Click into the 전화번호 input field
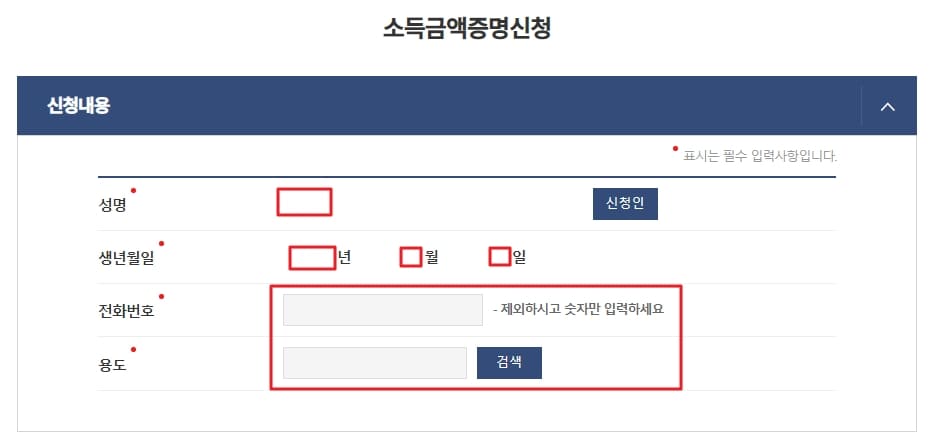This screenshot has height=448, width=932. tap(383, 310)
